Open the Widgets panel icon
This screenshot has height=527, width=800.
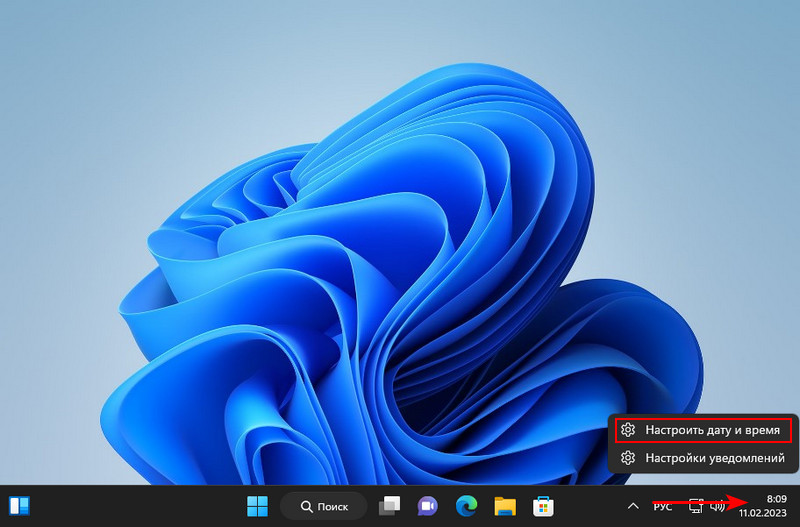pyautogui.click(x=19, y=506)
